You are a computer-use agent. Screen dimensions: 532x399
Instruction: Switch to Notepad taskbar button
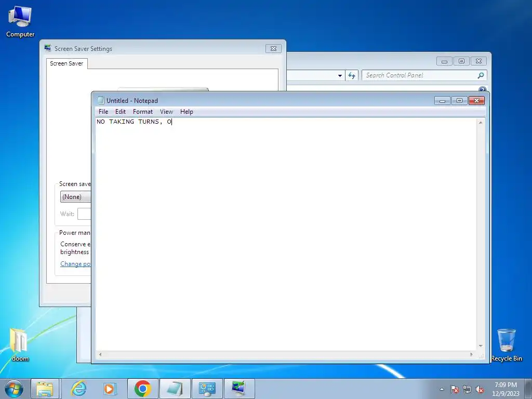175,389
